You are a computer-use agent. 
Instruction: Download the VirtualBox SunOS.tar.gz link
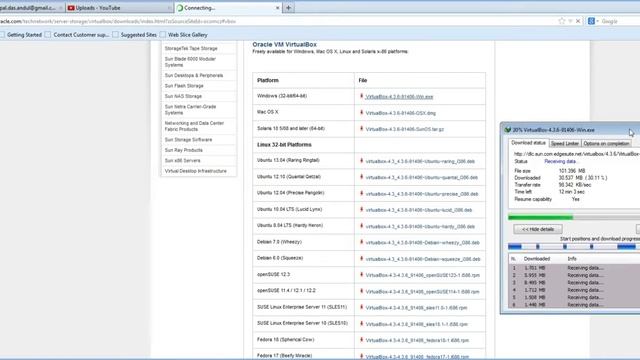click(x=404, y=129)
